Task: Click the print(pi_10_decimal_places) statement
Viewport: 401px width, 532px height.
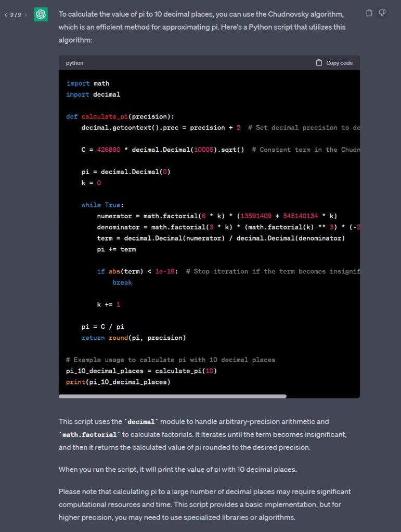Action: click(118, 382)
